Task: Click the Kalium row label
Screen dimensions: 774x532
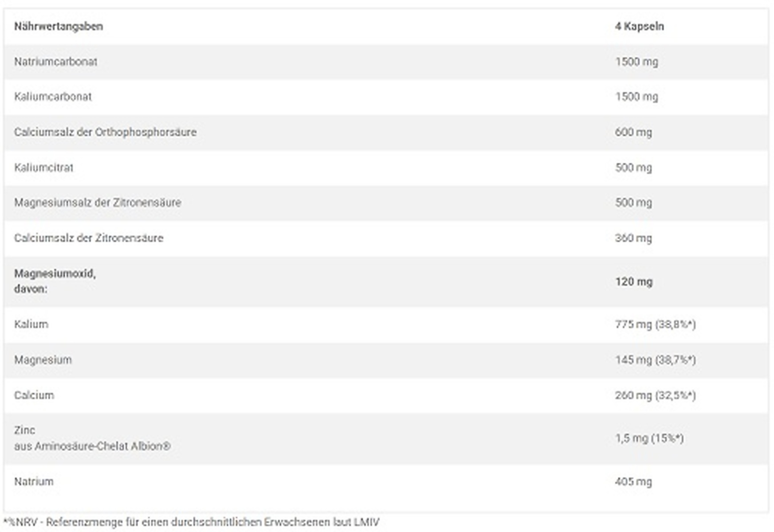Action: tap(31, 324)
